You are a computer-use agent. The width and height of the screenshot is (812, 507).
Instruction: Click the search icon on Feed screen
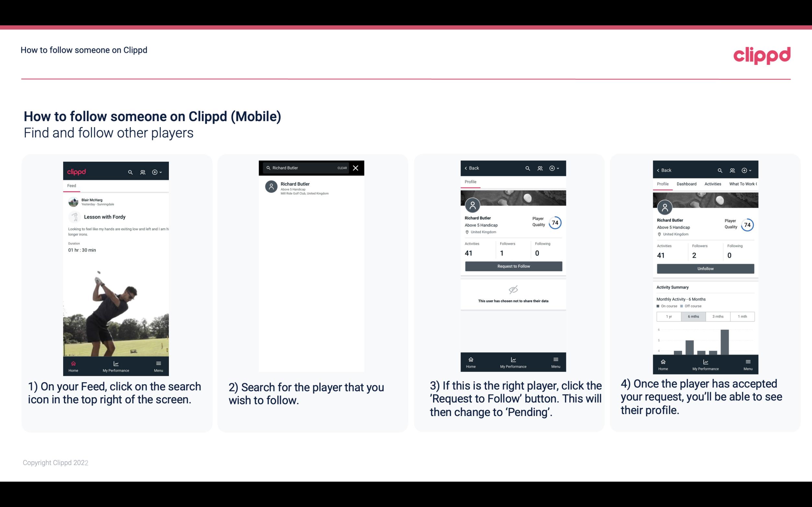pyautogui.click(x=130, y=171)
